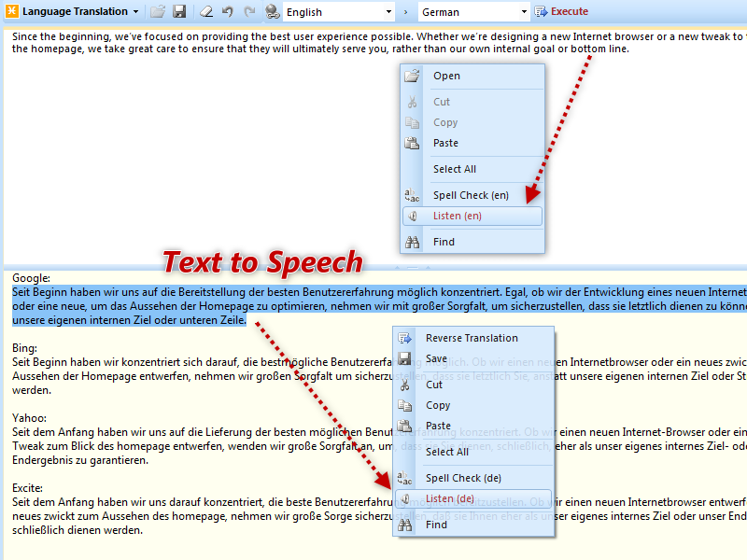The width and height of the screenshot is (747, 560).
Task: Click the orange application logo icon
Action: (12, 11)
